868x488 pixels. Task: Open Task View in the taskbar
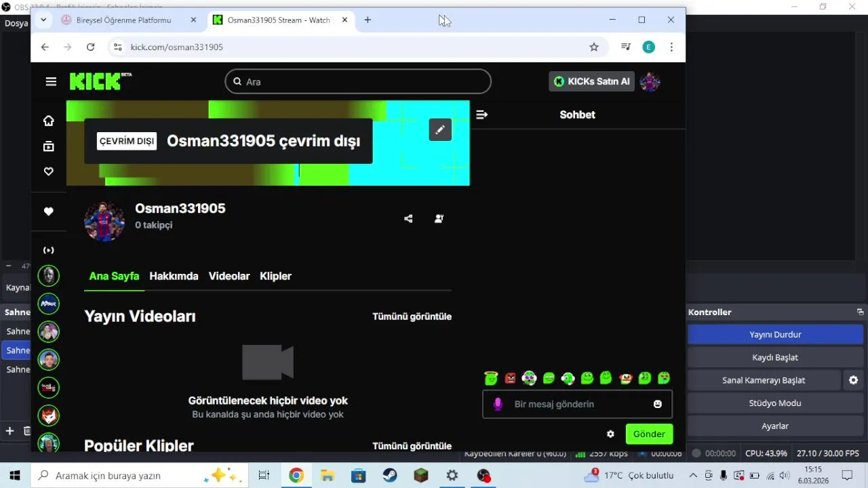point(264,475)
